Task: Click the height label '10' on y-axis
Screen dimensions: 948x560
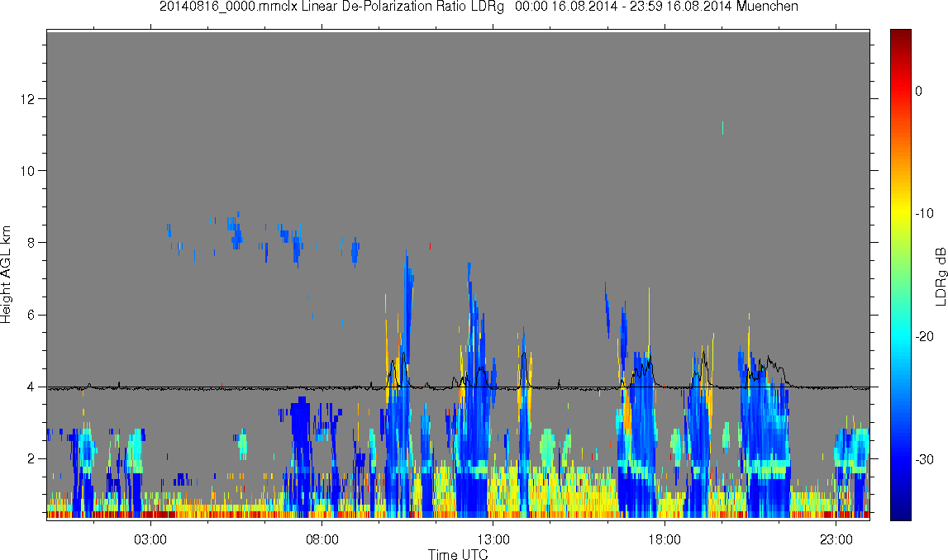Action: coord(27,170)
